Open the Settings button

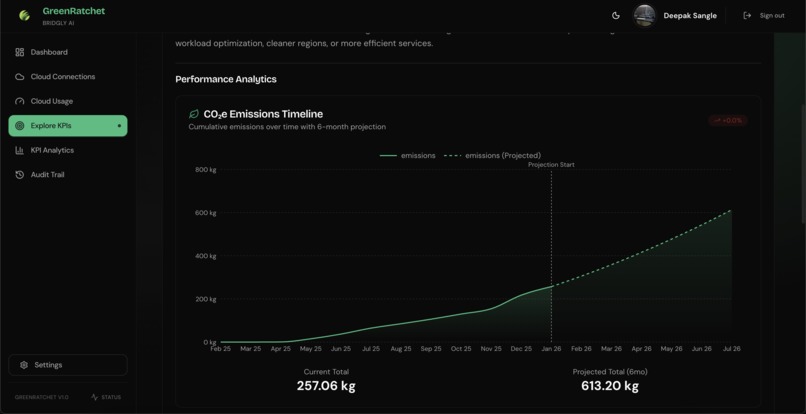[68, 365]
